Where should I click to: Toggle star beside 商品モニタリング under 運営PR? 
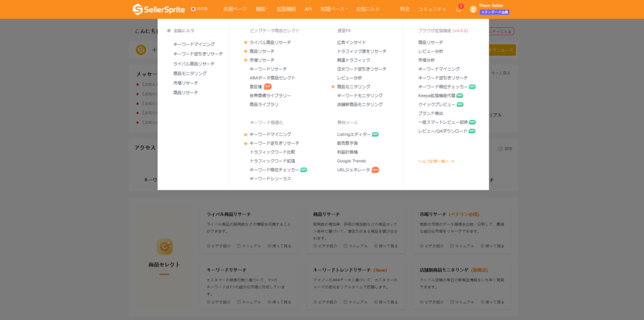click(x=333, y=87)
